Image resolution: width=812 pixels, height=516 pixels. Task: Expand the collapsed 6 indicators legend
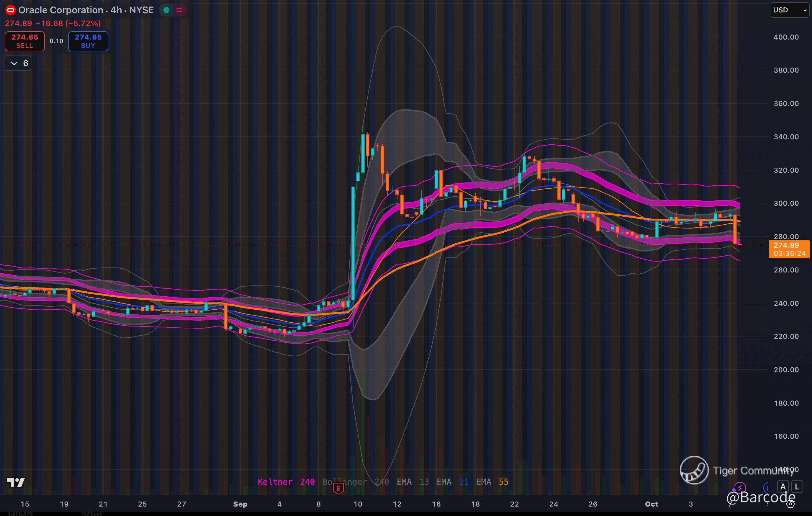[18, 63]
